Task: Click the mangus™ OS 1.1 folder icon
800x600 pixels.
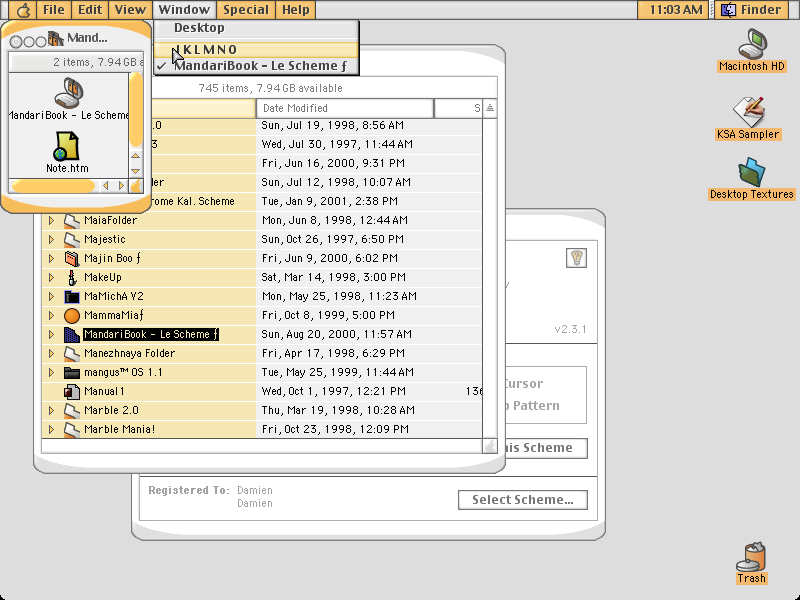Action: click(x=72, y=372)
